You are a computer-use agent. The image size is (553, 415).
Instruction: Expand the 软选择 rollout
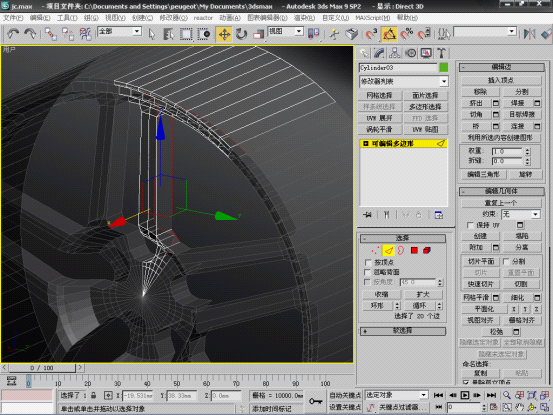(x=403, y=331)
